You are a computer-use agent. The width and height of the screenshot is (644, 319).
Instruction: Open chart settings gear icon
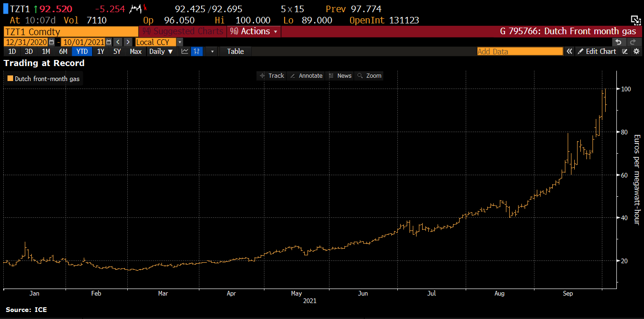point(636,52)
